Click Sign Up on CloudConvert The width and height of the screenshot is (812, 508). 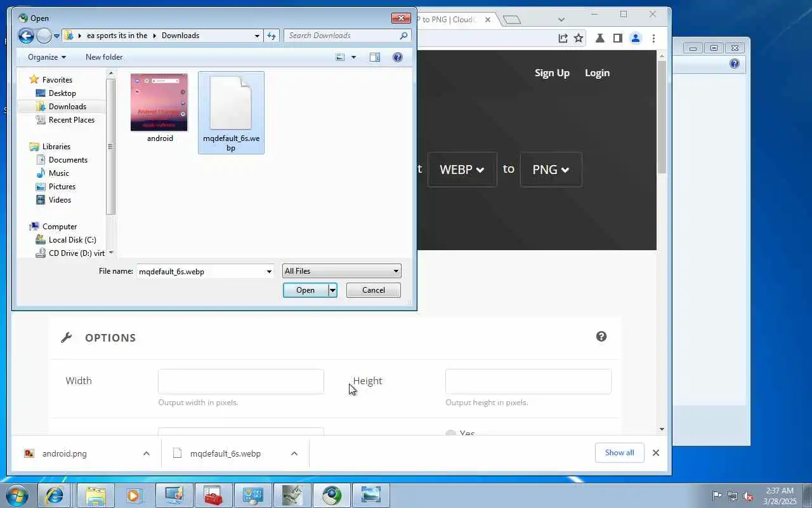(x=552, y=73)
